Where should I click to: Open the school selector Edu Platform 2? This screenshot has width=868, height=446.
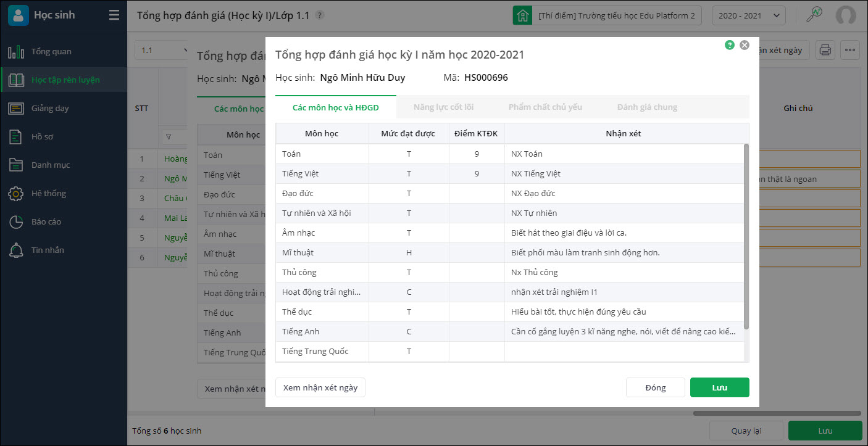607,15
